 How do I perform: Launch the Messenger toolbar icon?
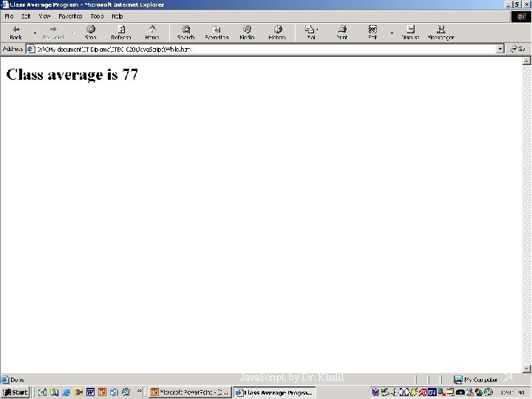click(440, 33)
